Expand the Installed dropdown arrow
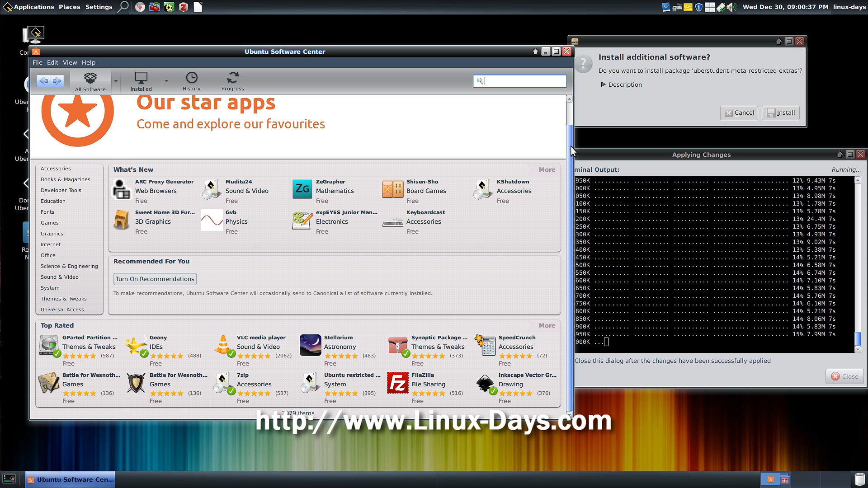 [166, 81]
